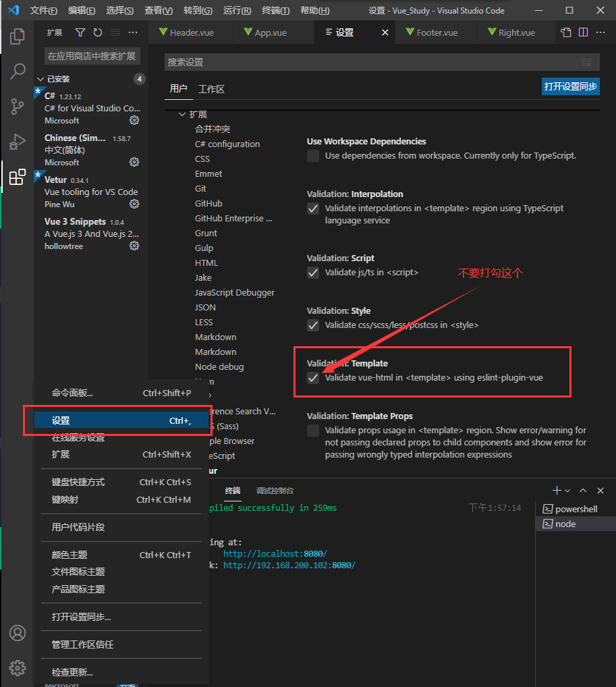Open the 文件(F) menu

(43, 11)
